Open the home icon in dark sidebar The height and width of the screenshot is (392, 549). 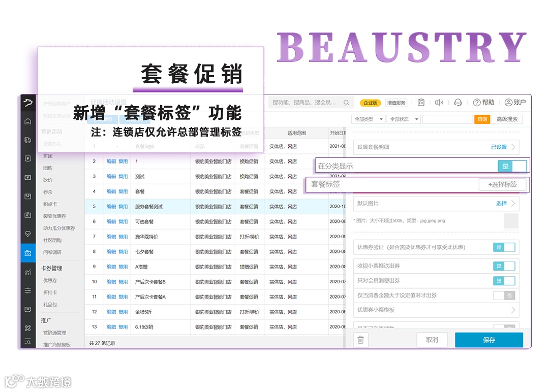tap(27, 121)
